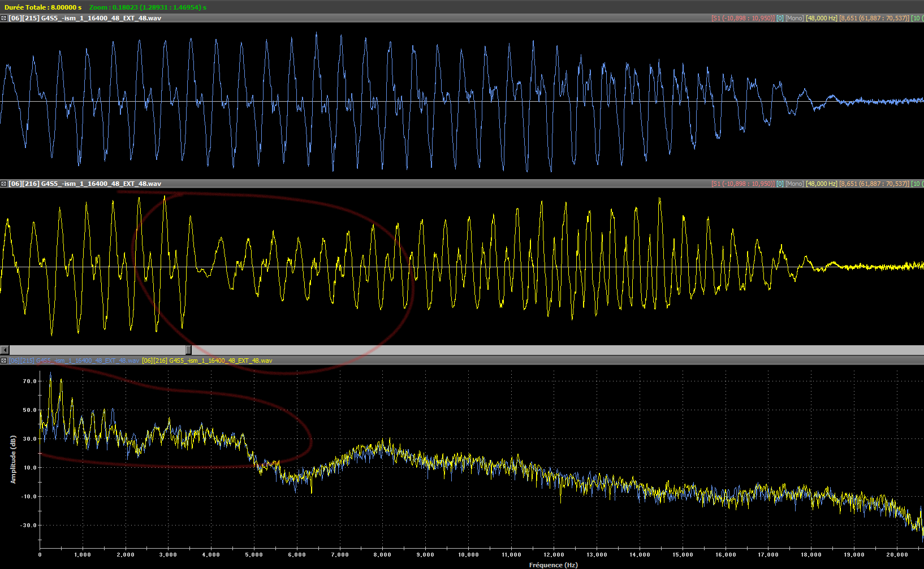Viewport: 924px width, 569px height.
Task: Click the blue [215] file legend label
Action: (x=74, y=360)
